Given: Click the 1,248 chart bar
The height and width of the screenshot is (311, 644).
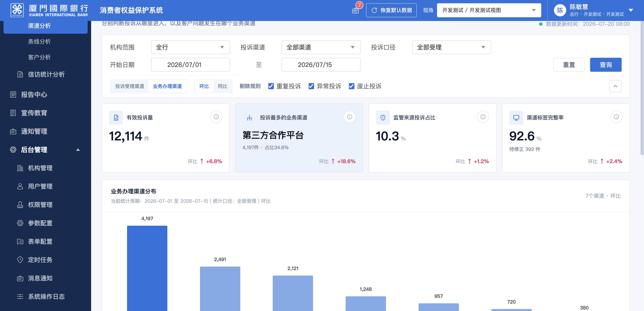Looking at the screenshot, I should pos(366,304).
